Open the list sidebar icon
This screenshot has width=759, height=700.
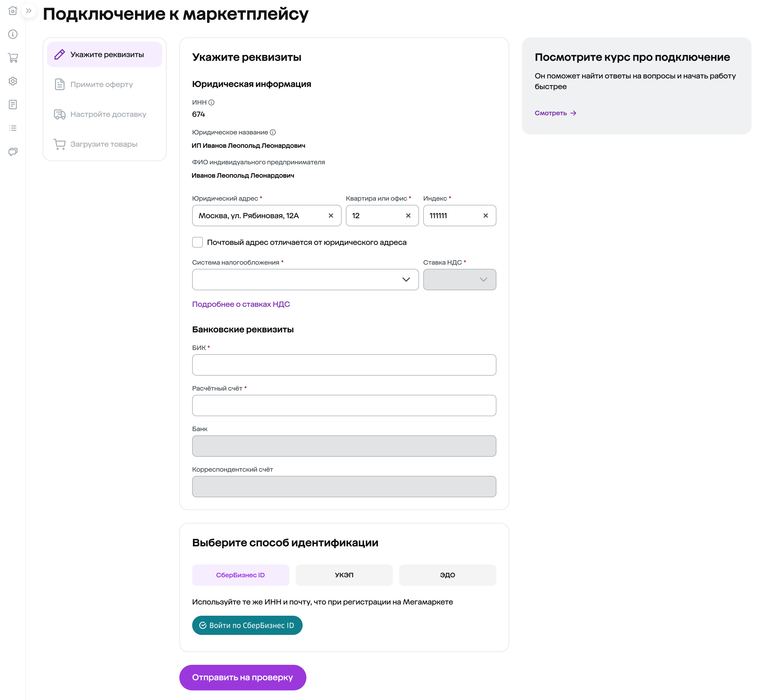13,128
